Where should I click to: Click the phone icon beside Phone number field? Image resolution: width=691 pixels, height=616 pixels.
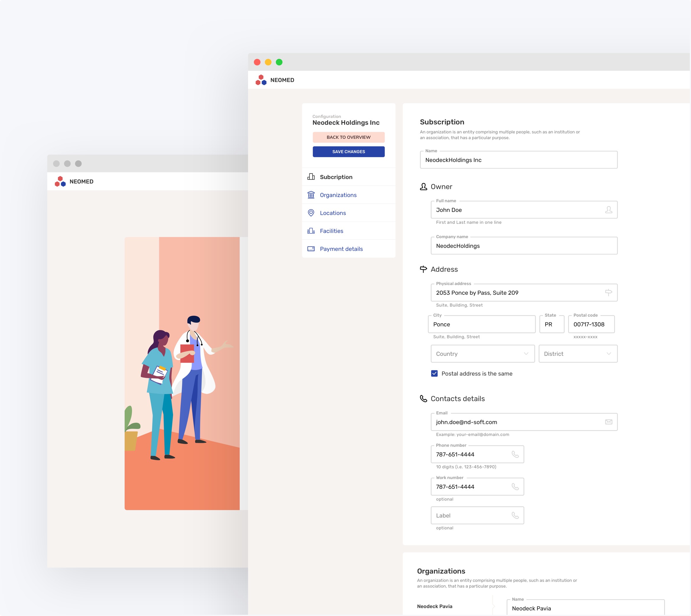tap(516, 454)
